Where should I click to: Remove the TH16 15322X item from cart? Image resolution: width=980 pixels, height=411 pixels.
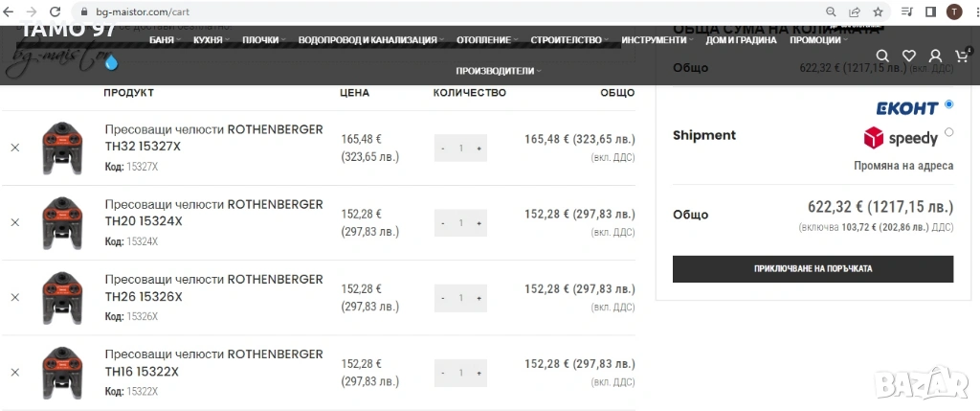click(14, 372)
